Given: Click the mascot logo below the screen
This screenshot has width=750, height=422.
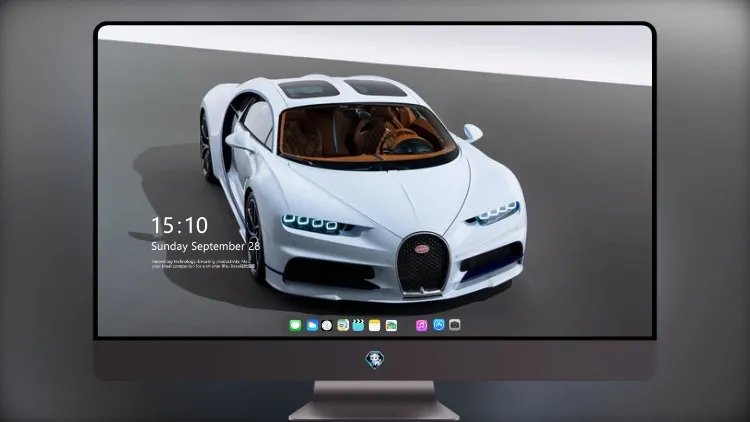Looking at the screenshot, I should [375, 360].
